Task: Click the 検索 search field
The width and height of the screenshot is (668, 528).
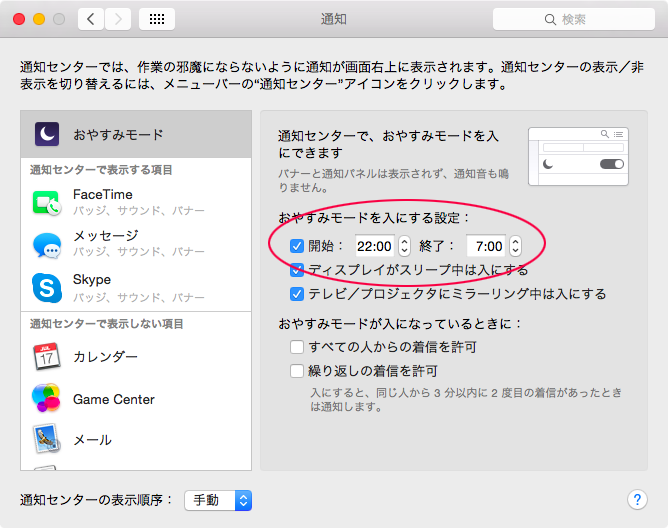Action: point(573,19)
